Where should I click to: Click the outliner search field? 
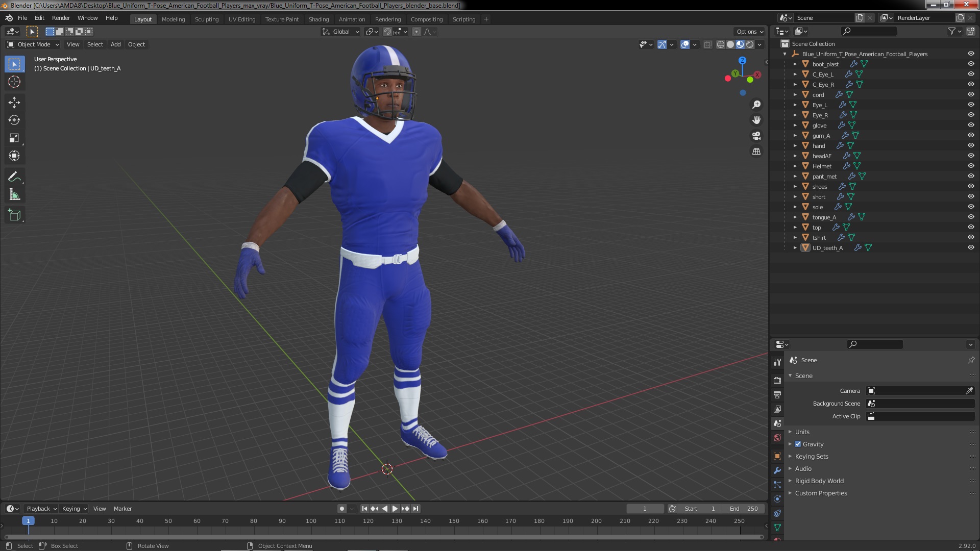(x=869, y=31)
